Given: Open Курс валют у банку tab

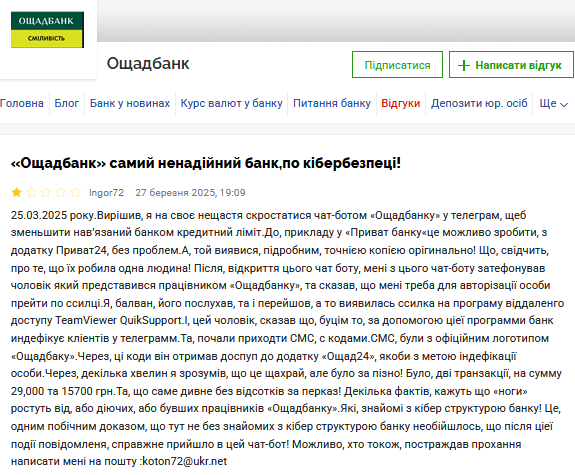Looking at the screenshot, I should (x=231, y=103).
